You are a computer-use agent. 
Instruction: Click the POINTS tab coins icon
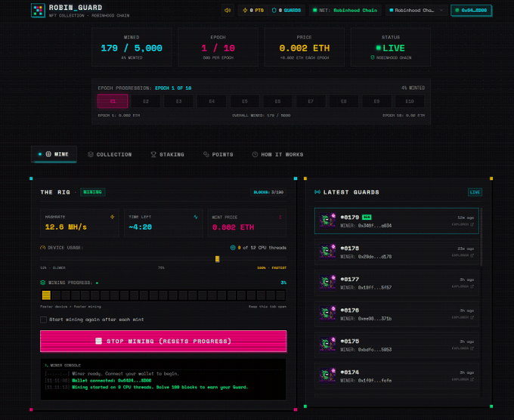(x=206, y=154)
